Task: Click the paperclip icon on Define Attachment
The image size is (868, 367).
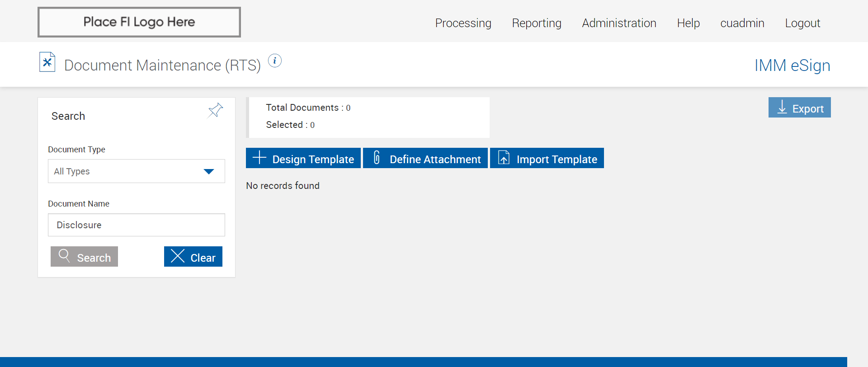Action: [377, 158]
